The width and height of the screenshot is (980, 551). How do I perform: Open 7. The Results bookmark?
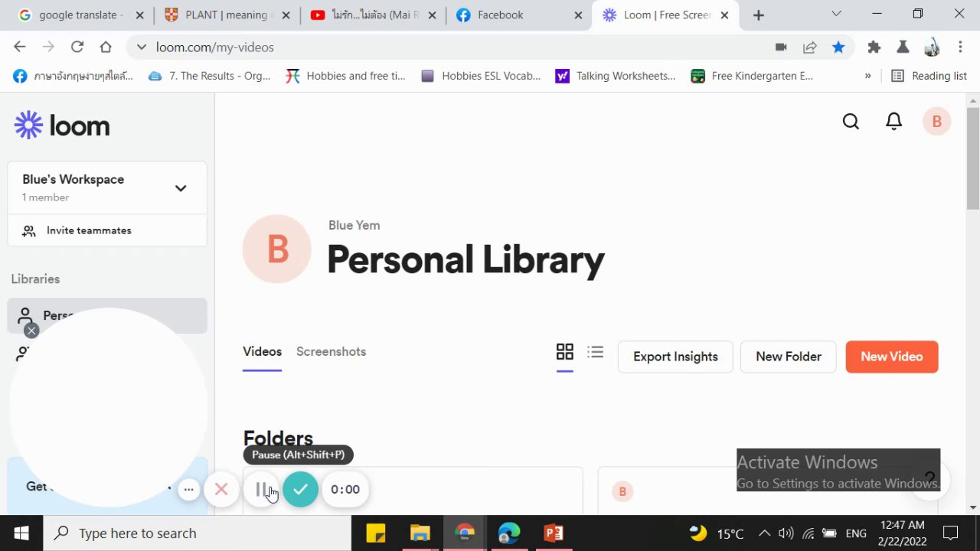(209, 76)
